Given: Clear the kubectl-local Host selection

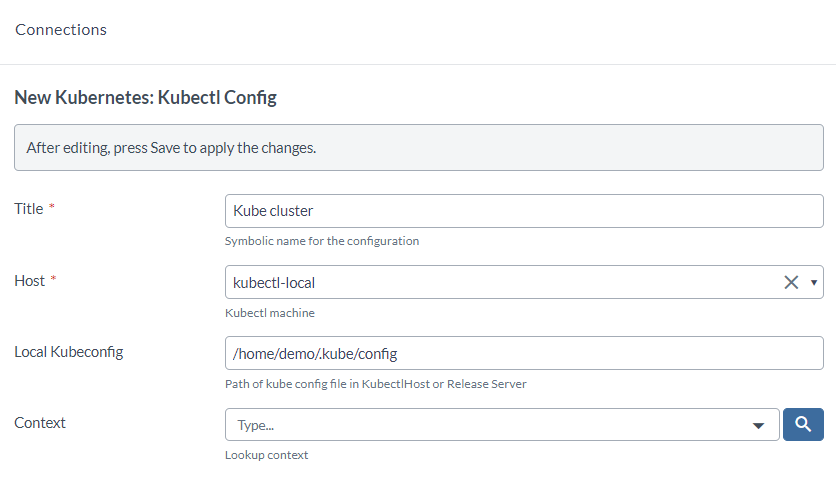Looking at the screenshot, I should pos(791,282).
